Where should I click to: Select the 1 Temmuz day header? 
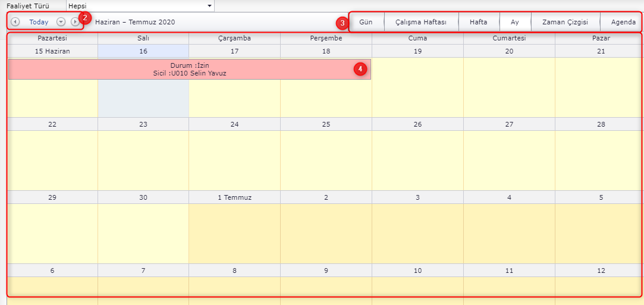[x=234, y=197]
